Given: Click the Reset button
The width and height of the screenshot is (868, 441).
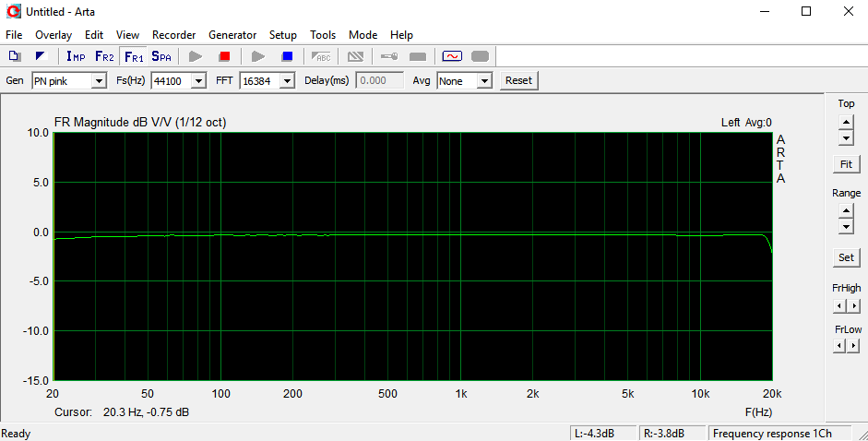Looking at the screenshot, I should tap(518, 80).
